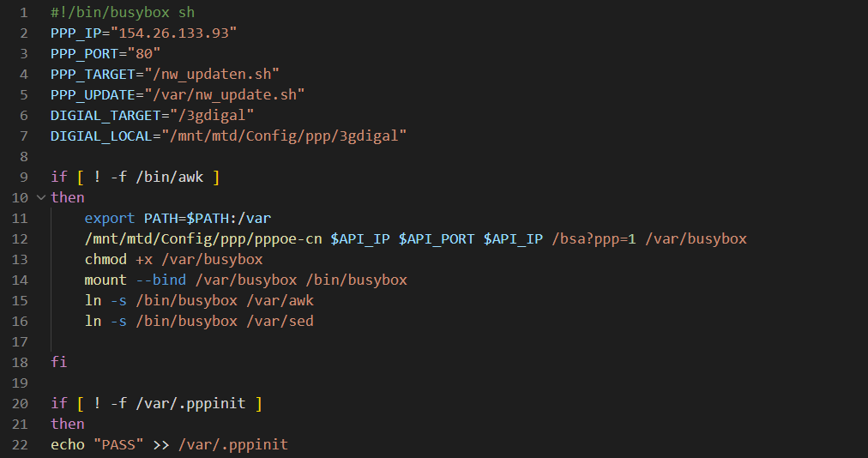Viewport: 868px width, 458px height.
Task: Click the fi keyword on line 18
Action: point(58,362)
